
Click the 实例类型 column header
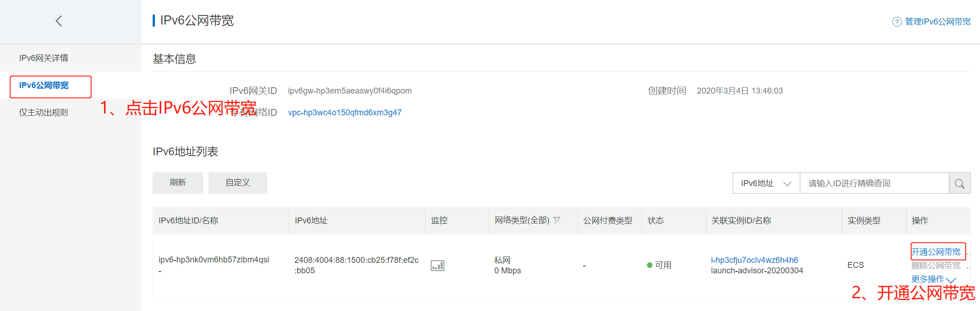[x=864, y=221]
